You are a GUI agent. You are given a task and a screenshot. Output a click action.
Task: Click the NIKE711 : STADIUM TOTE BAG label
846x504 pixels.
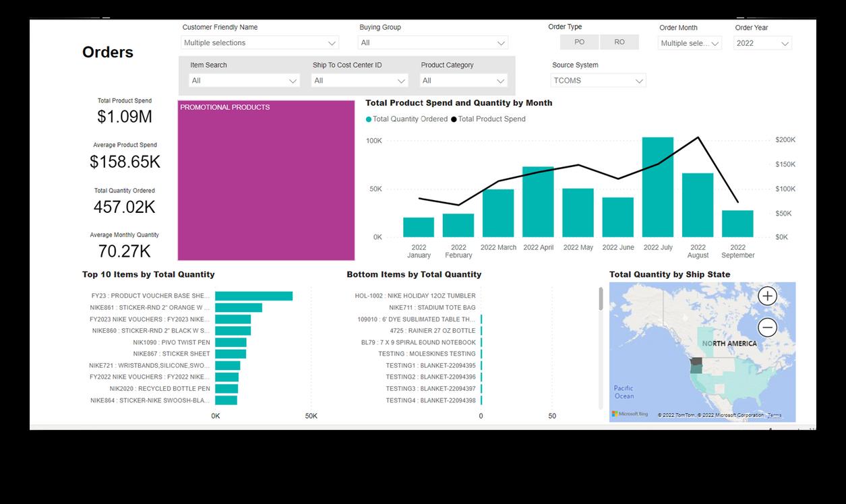432,307
